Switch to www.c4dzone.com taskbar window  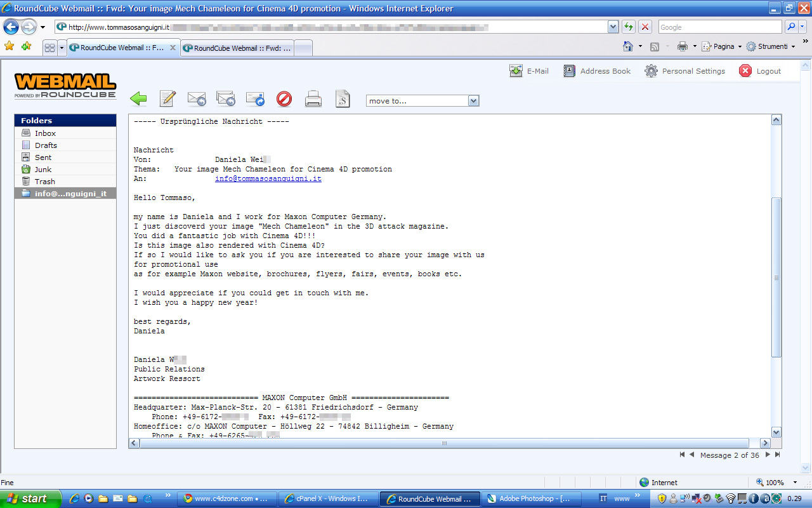pos(227,498)
